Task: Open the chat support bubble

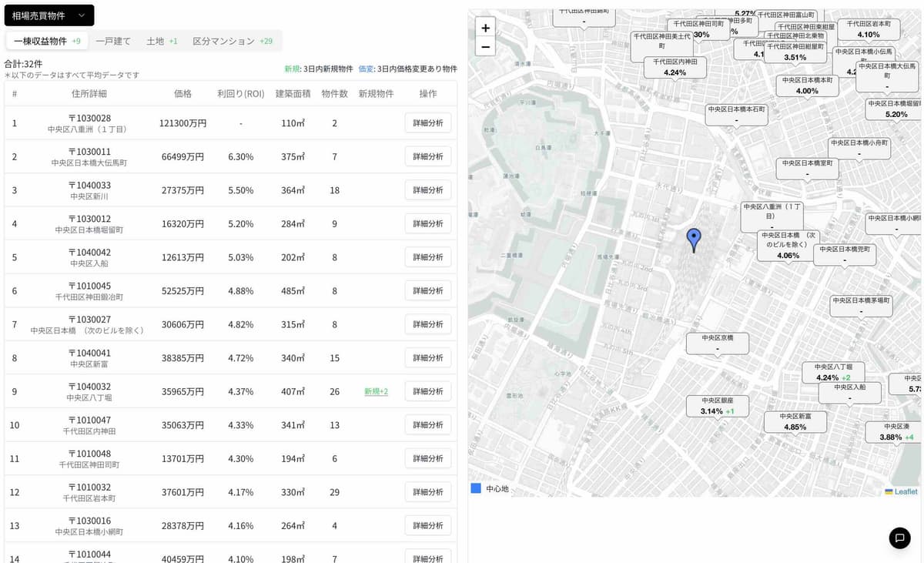Action: pyautogui.click(x=899, y=538)
